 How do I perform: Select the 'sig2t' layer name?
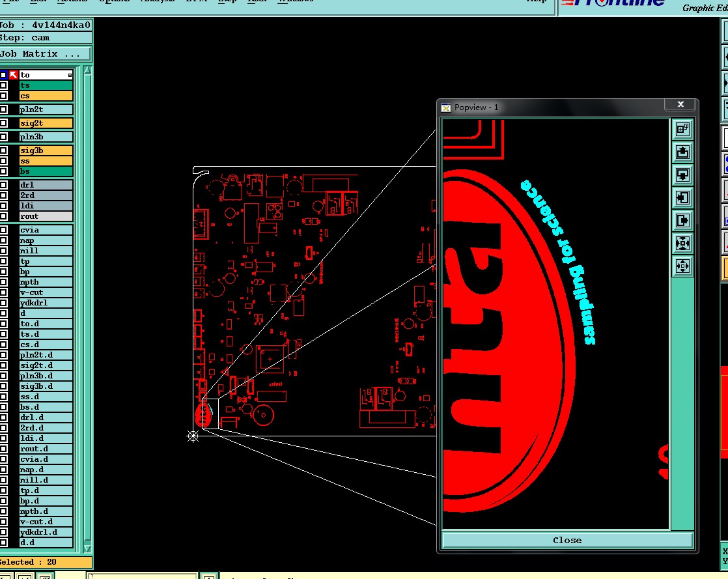(46, 123)
